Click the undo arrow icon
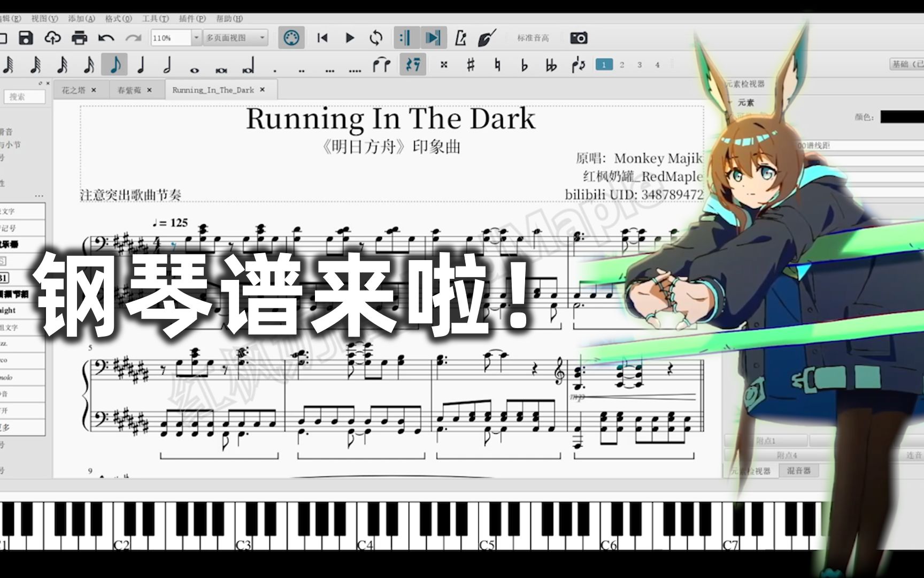The height and width of the screenshot is (578, 924). point(106,38)
